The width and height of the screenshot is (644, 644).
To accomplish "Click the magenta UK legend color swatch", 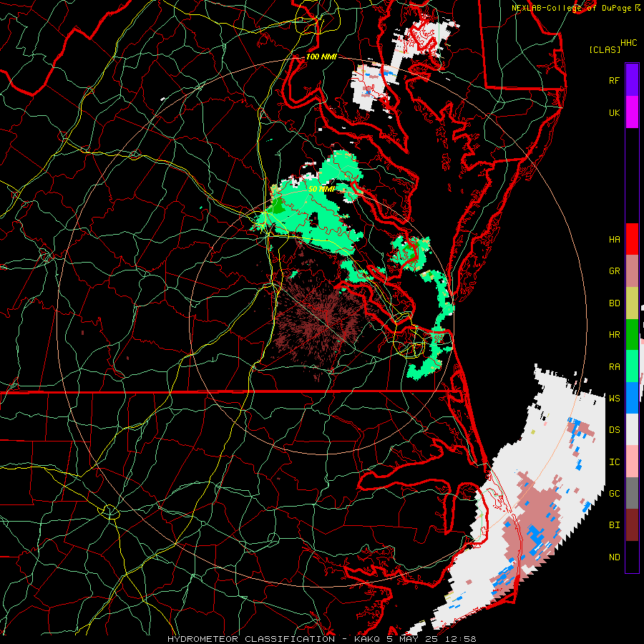I will tap(632, 112).
